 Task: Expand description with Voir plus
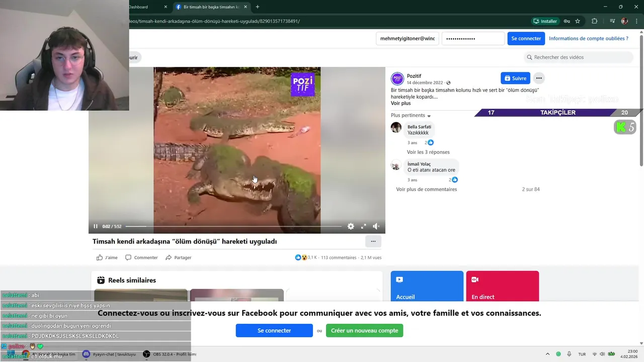coord(400,103)
